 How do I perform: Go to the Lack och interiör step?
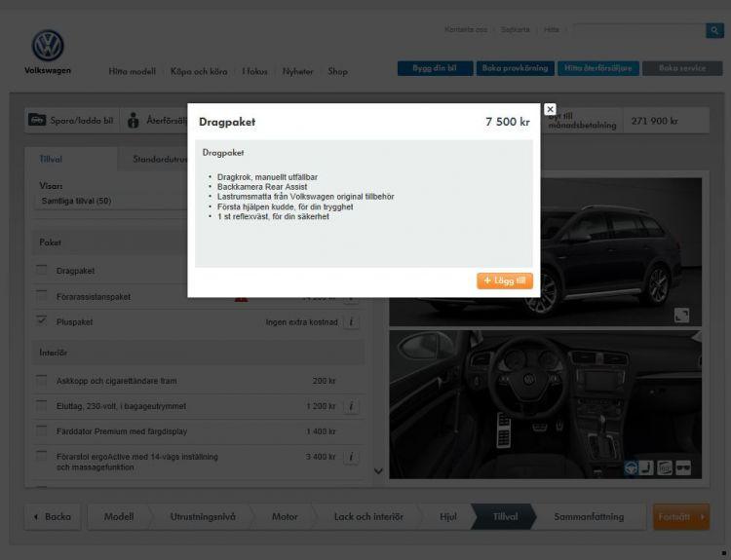368,517
